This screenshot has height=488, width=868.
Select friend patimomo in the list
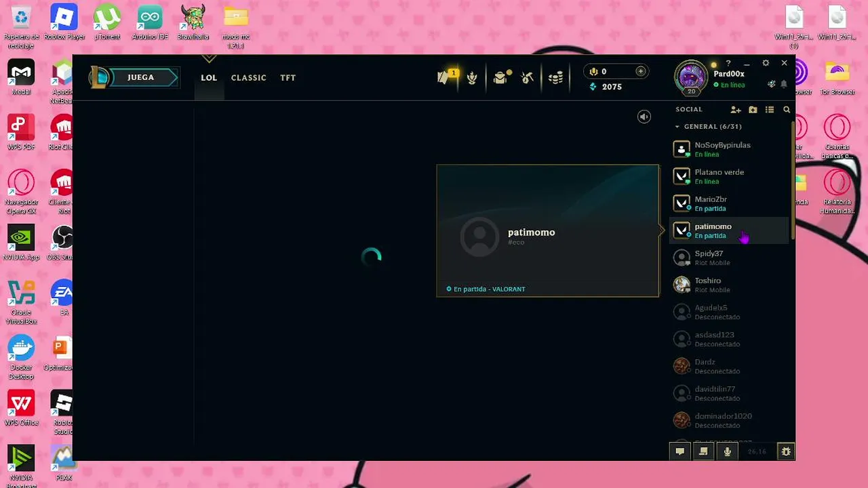pyautogui.click(x=730, y=230)
